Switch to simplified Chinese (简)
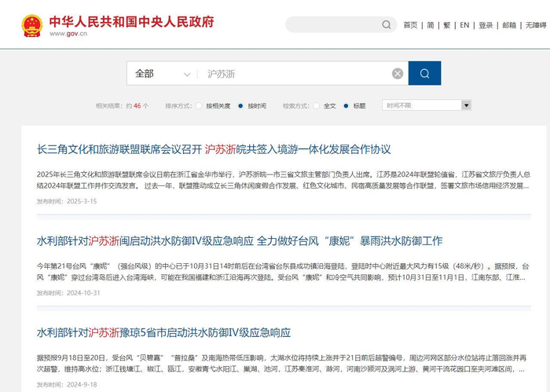This screenshot has width=550, height=392. (431, 25)
